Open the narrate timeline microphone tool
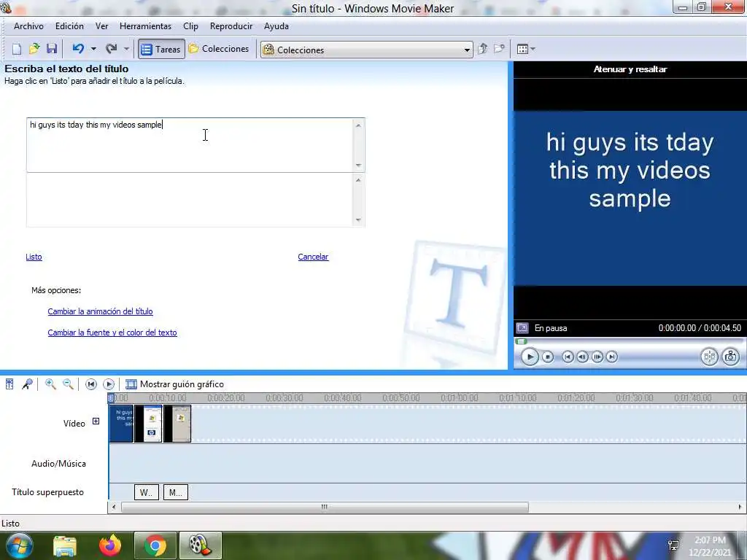Image resolution: width=747 pixels, height=560 pixels. point(27,384)
